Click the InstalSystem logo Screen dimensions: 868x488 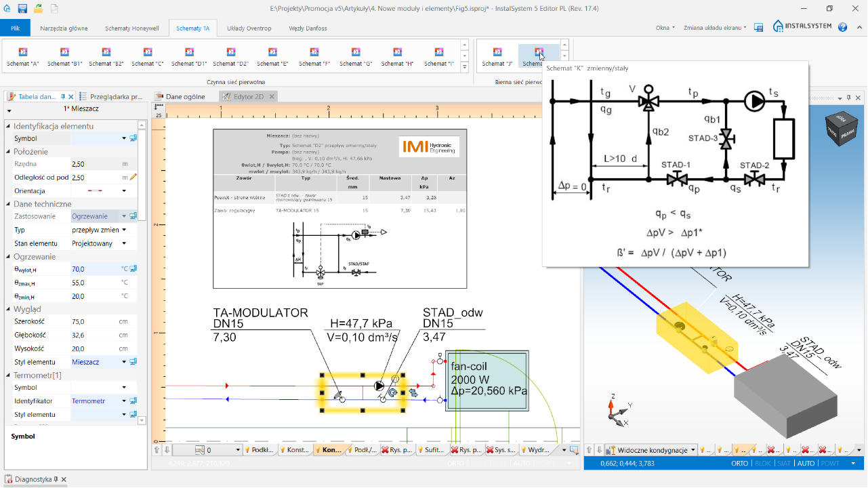[803, 27]
